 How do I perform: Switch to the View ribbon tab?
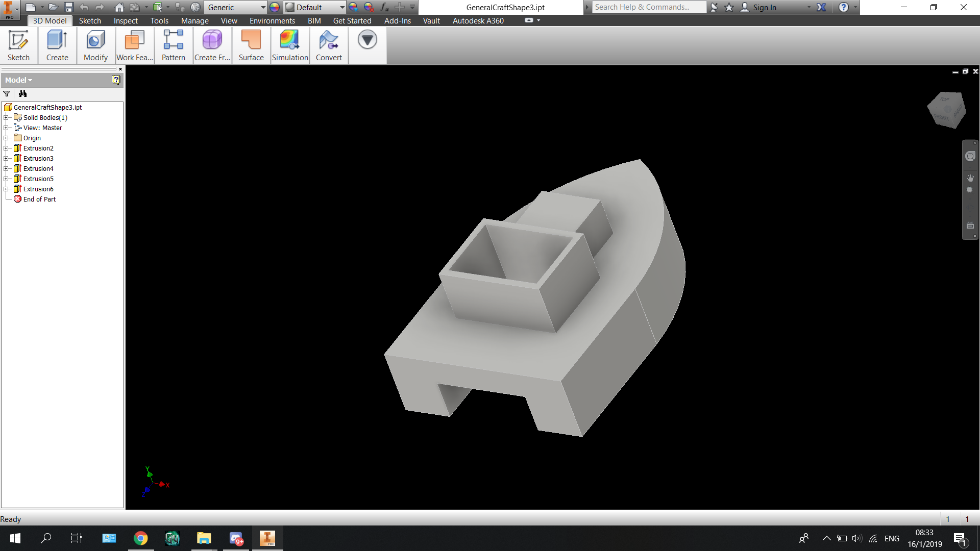(229, 21)
